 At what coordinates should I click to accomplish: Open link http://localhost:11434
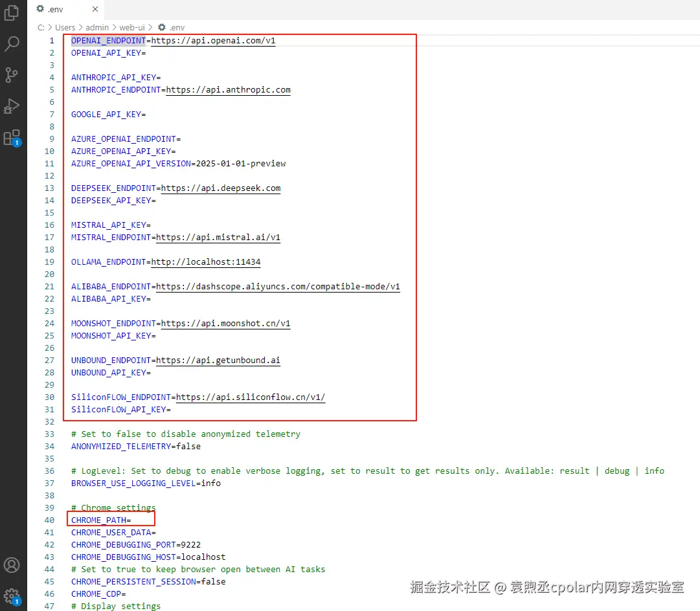pos(206,261)
